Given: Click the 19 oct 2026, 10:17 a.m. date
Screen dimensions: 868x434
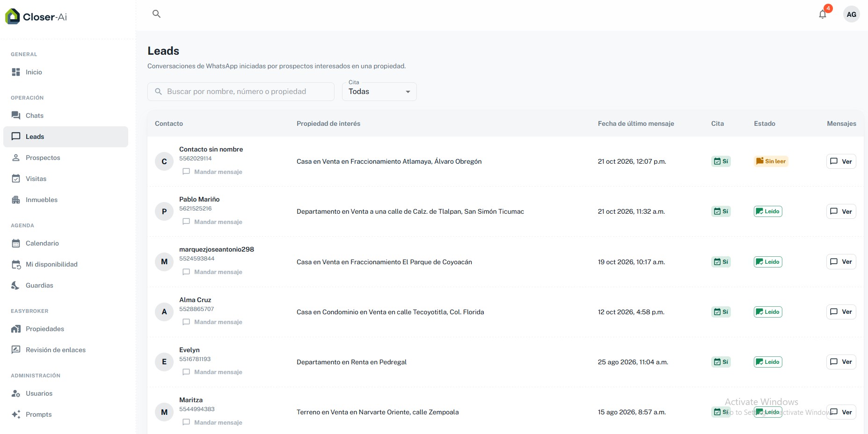Looking at the screenshot, I should point(631,262).
